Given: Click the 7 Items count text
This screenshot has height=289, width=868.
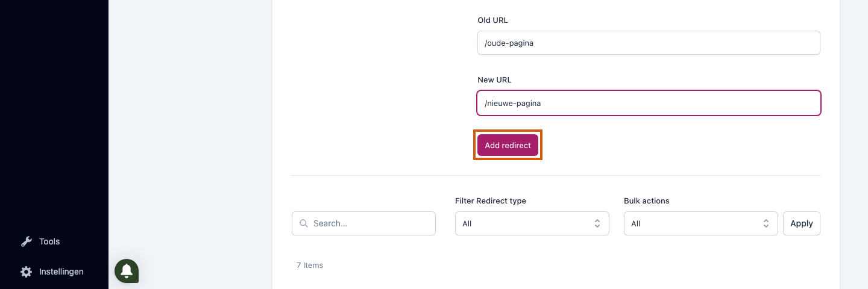Looking at the screenshot, I should (x=310, y=266).
